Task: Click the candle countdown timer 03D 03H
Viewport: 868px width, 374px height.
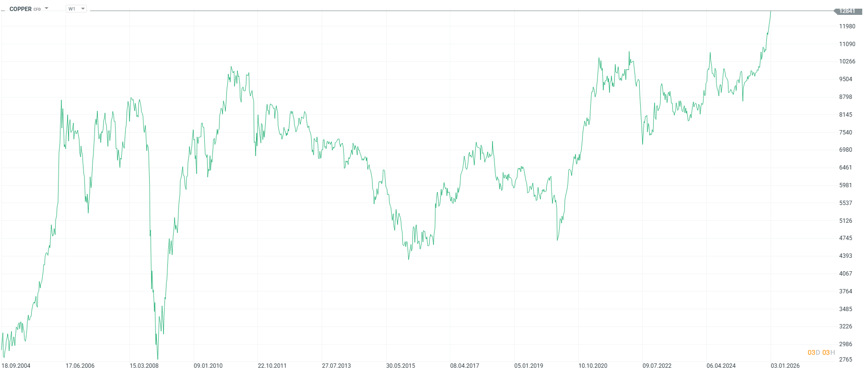Action: click(821, 352)
